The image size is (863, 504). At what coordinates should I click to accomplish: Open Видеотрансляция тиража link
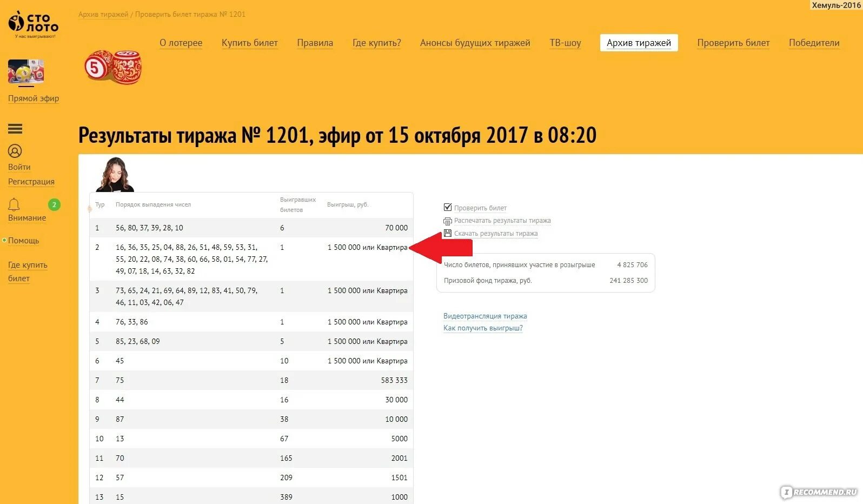pos(485,316)
